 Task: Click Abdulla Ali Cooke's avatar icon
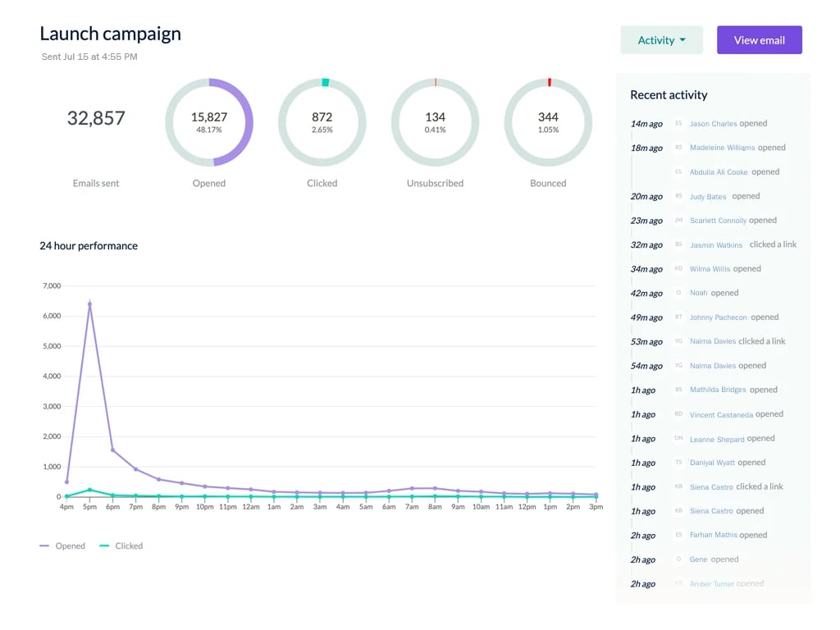(678, 172)
